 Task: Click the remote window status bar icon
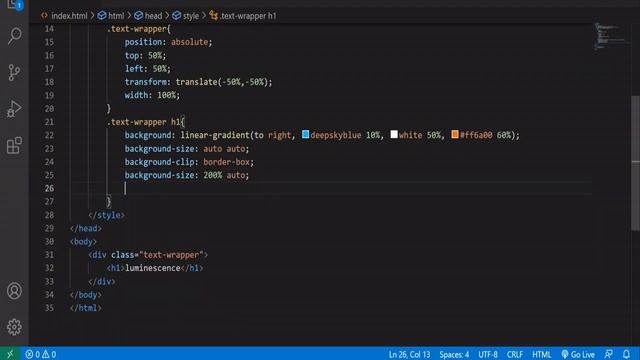pyautogui.click(x=10, y=354)
